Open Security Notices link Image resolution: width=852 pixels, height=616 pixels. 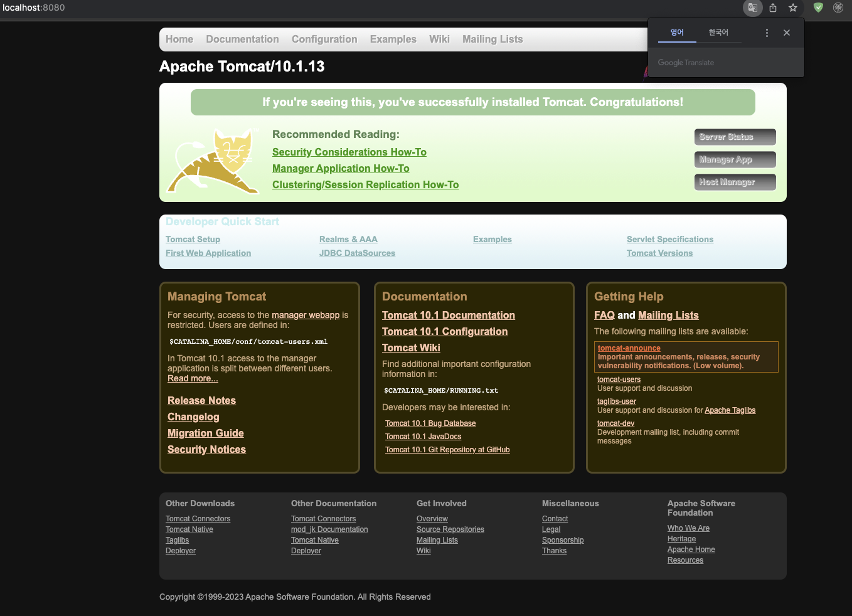tap(206, 449)
